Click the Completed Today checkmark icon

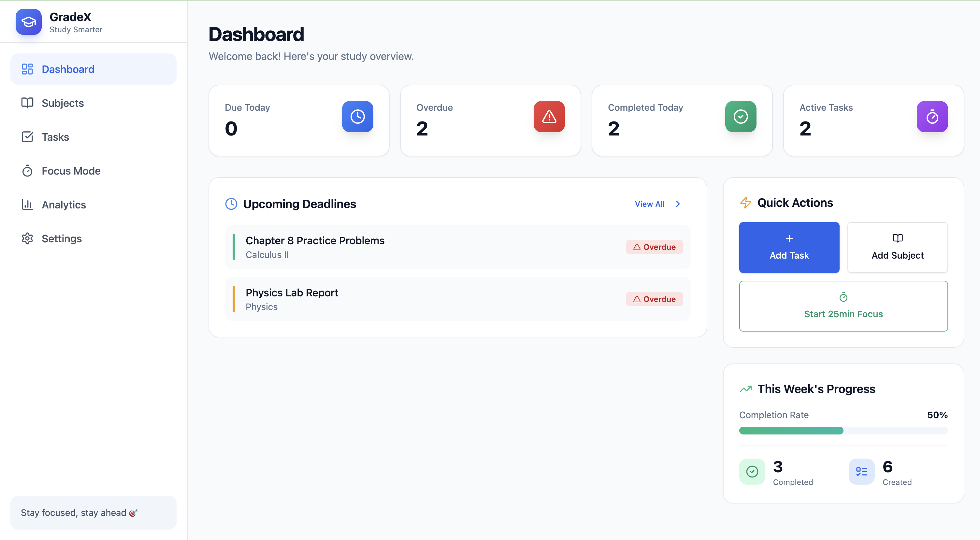tap(740, 117)
